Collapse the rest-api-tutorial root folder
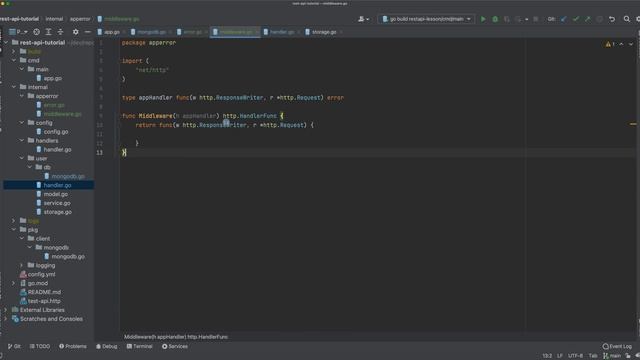Screen dimensions: 640x360 click(6, 42)
